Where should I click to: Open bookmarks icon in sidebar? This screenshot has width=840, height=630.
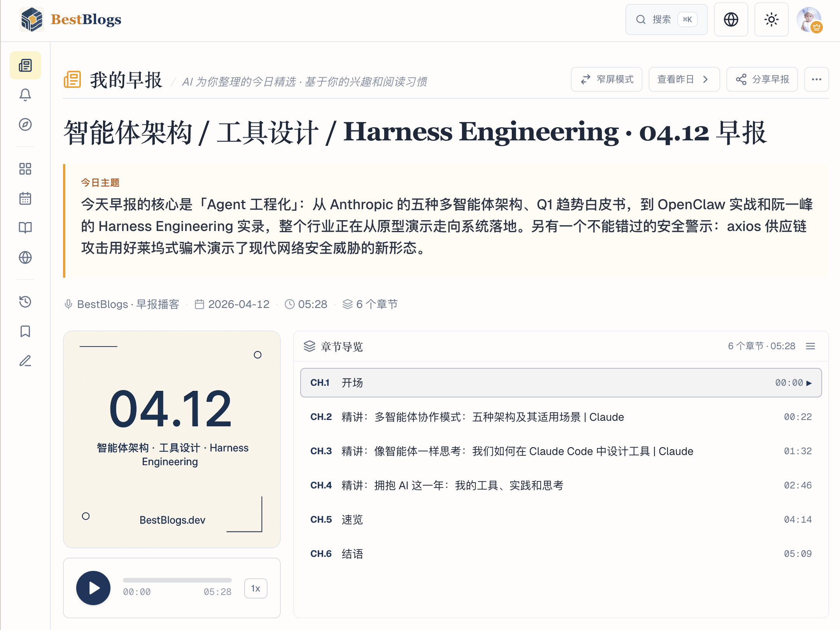pyautogui.click(x=25, y=331)
